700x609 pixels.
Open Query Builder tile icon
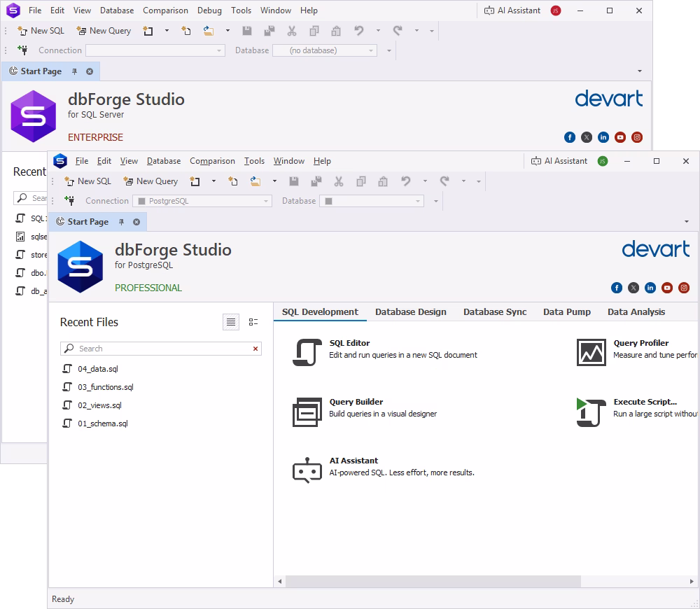307,412
